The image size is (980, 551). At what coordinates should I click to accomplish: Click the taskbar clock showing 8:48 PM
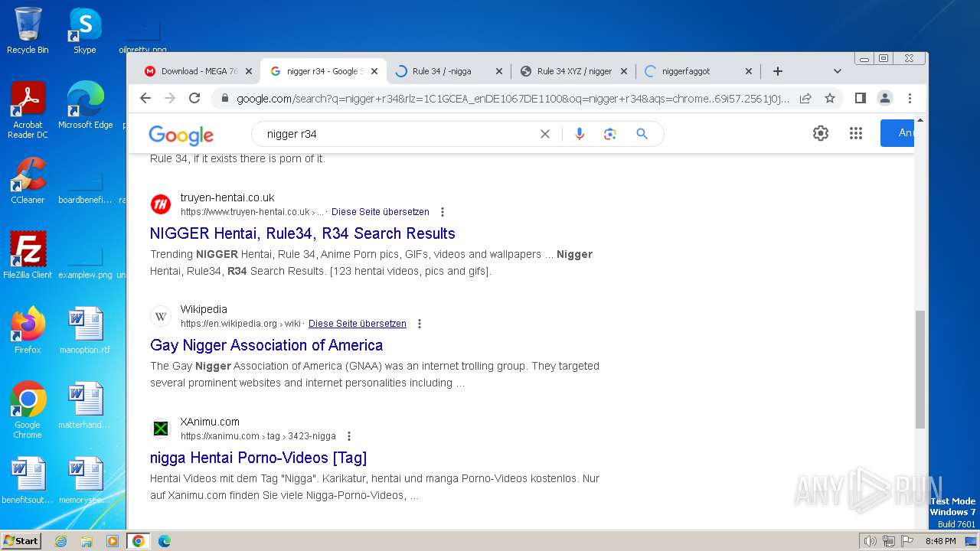(940, 541)
